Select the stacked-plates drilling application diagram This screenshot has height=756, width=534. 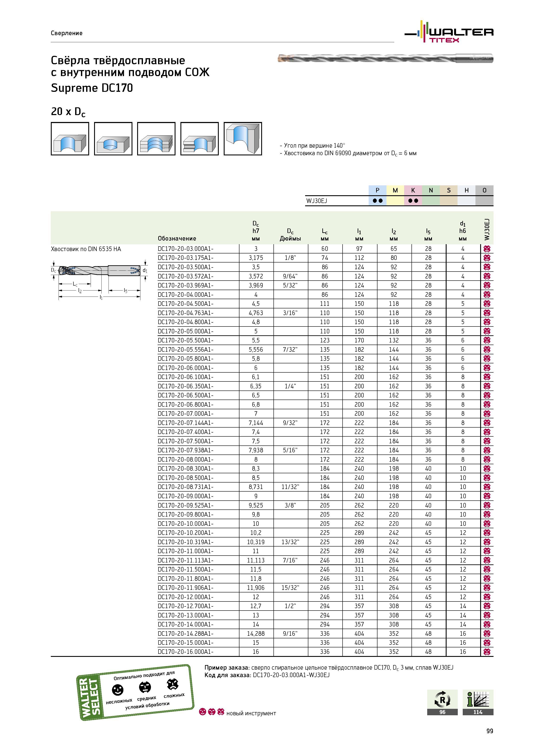[156, 139]
